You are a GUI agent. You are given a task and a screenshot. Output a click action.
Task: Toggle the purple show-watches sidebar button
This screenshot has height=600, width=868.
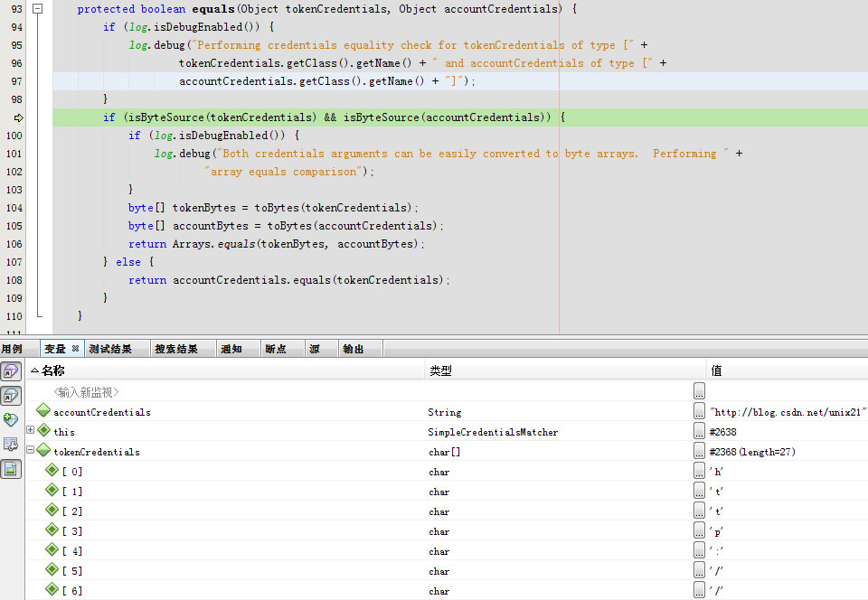[11, 371]
